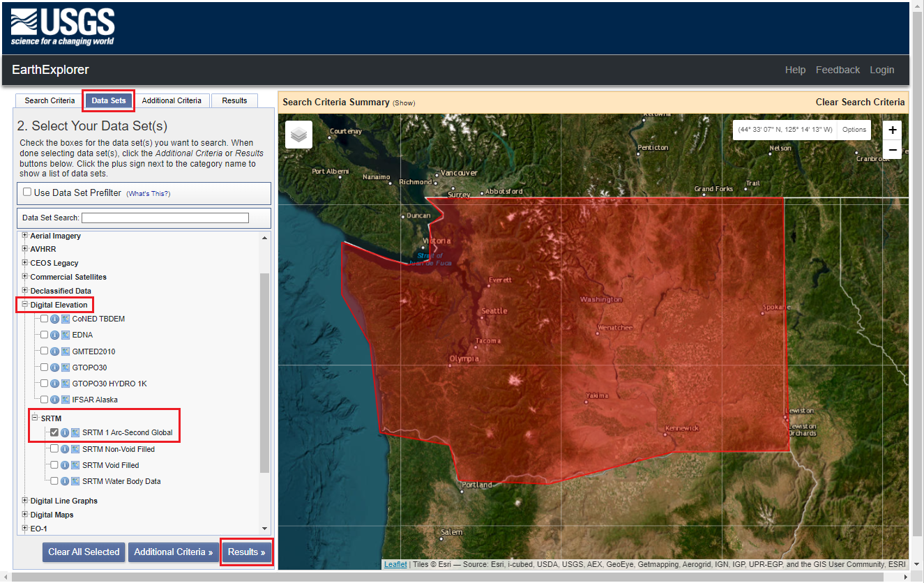This screenshot has width=924, height=583.
Task: Check the IFSAR Alaska data set
Action: tap(45, 400)
